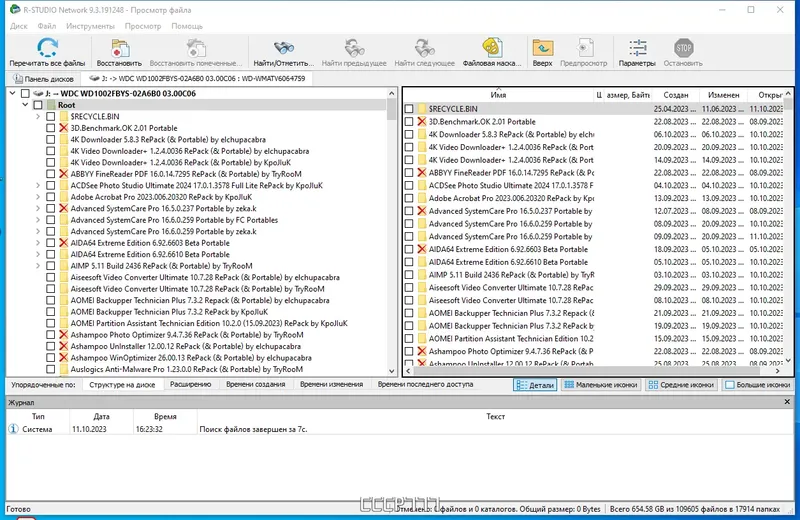Open Параметры settings icon
The image size is (800, 520).
click(x=637, y=48)
